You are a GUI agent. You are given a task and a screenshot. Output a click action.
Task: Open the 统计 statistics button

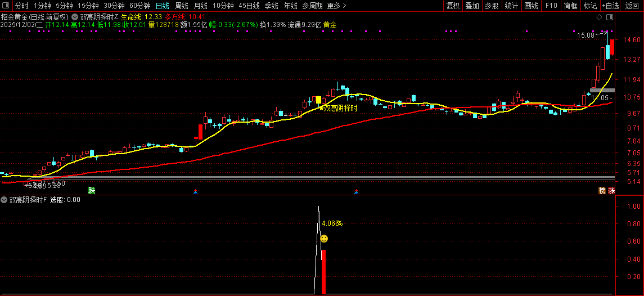(511, 6)
